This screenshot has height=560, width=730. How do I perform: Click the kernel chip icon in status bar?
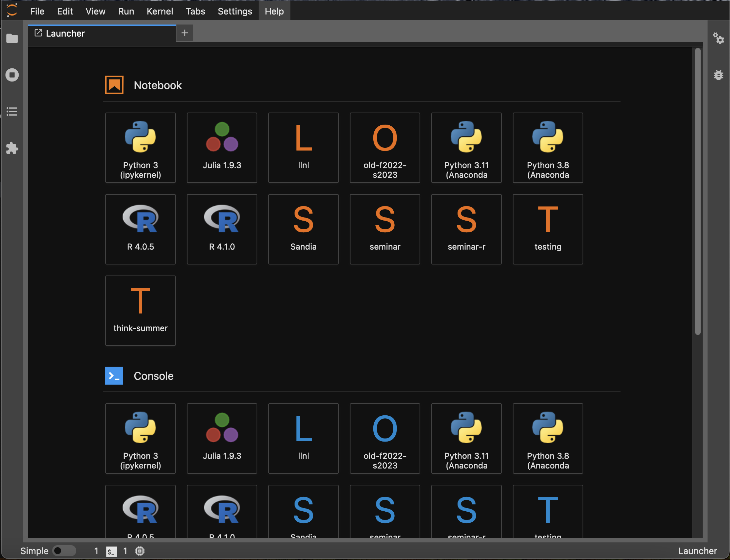pyautogui.click(x=140, y=551)
